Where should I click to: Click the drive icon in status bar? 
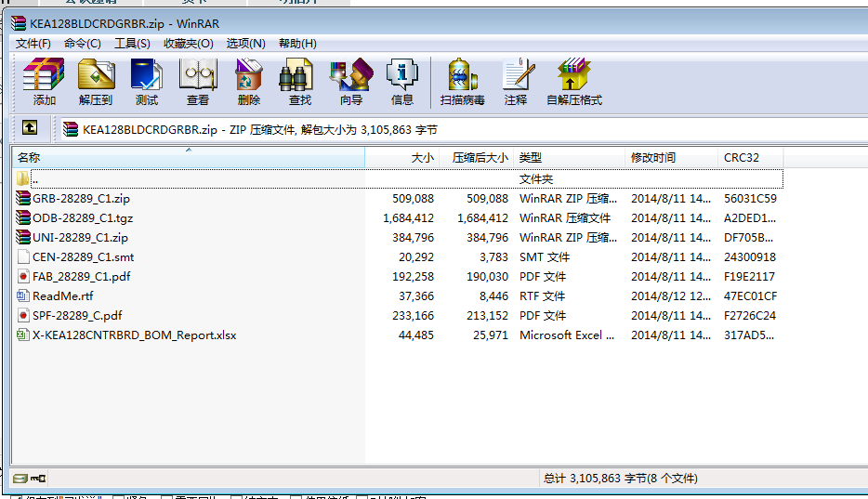[x=20, y=479]
